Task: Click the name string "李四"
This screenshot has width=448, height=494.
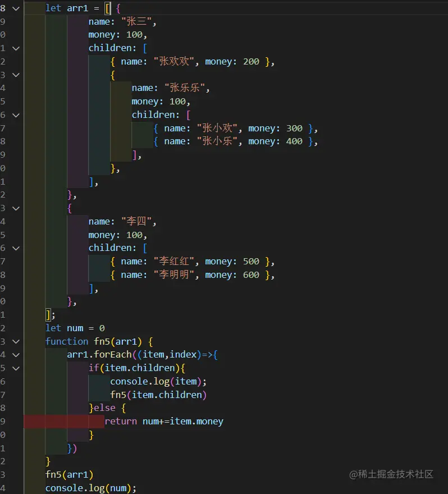Action: (x=136, y=222)
